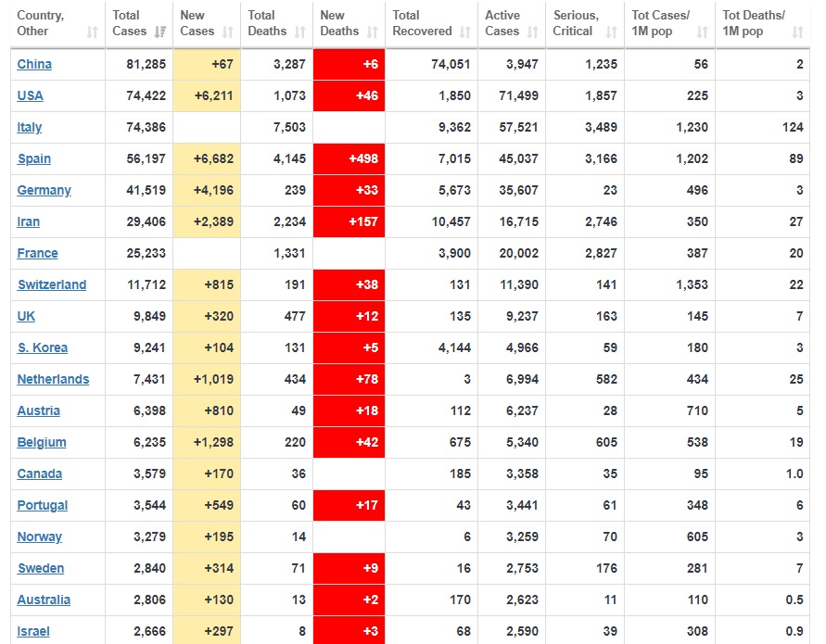
Task: Open Spain country details link
Action: (34, 159)
